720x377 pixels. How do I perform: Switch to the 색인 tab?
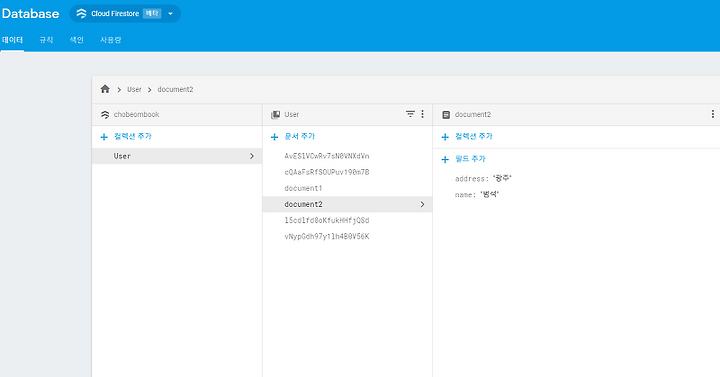[x=77, y=40]
